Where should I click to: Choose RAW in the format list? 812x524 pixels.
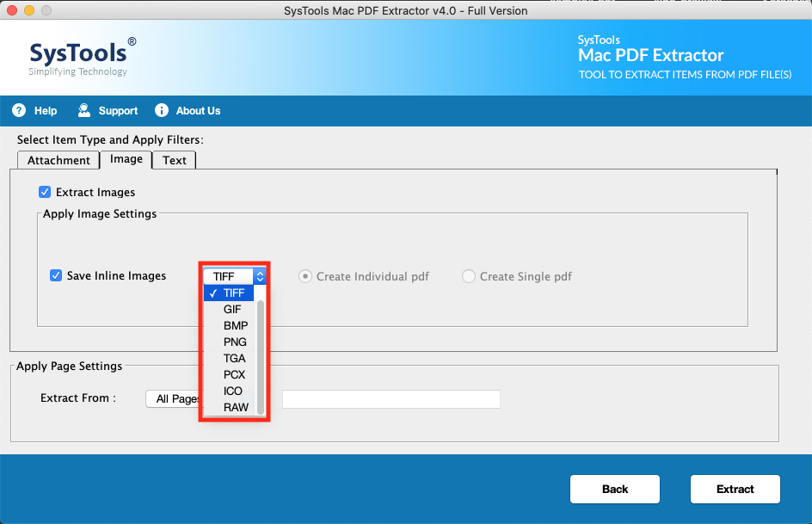(x=231, y=408)
